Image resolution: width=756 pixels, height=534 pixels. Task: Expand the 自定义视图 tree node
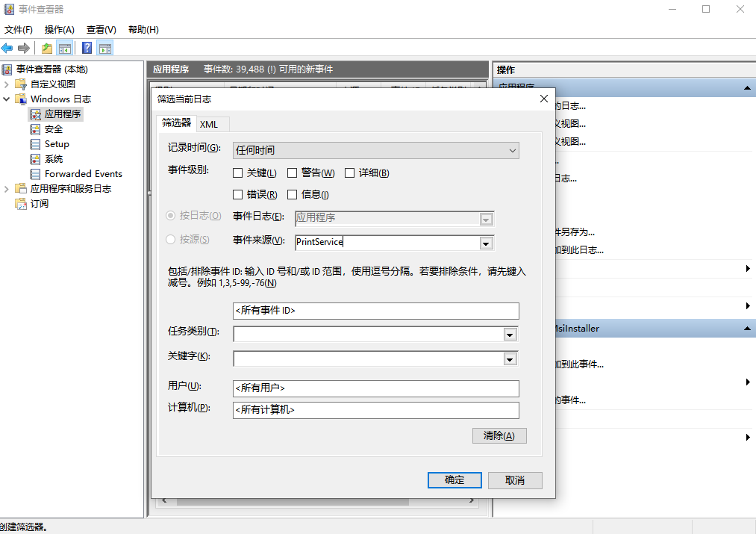tap(7, 84)
